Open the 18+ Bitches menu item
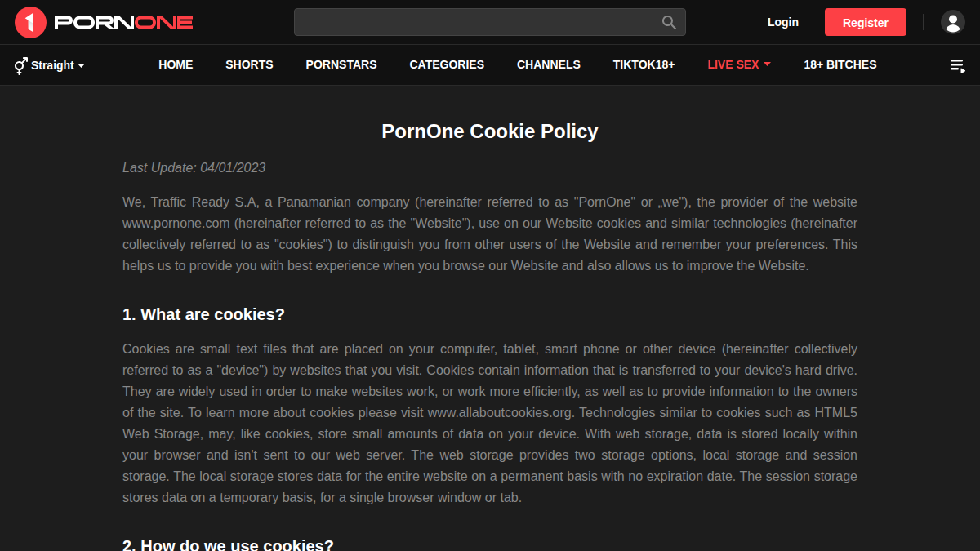980x551 pixels. pos(840,64)
